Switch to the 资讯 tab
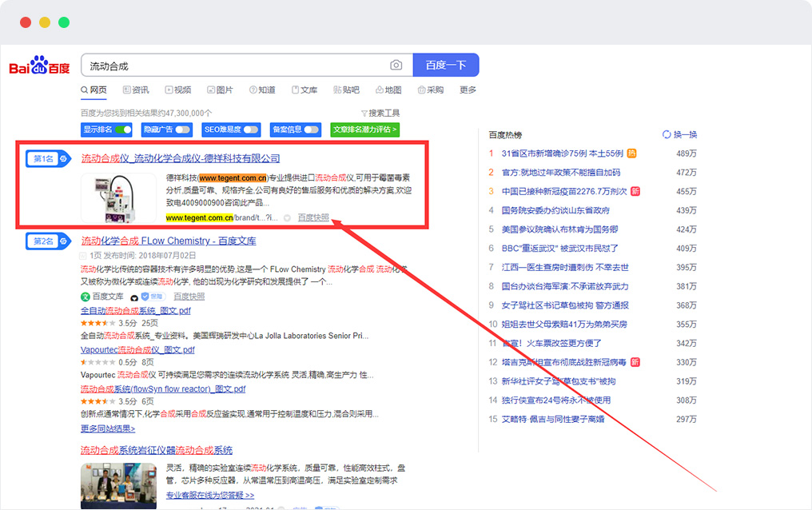This screenshot has height=510, width=812. point(136,90)
